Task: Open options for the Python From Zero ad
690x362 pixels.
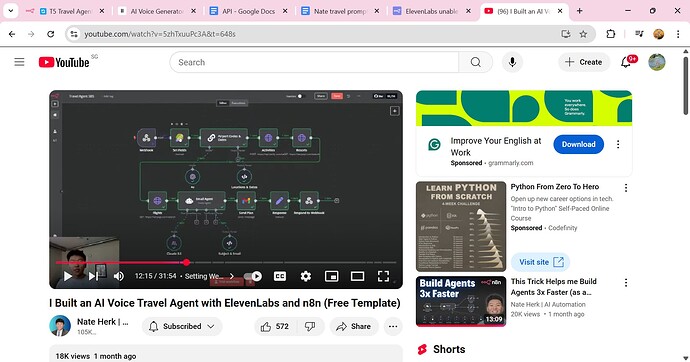Action: click(x=626, y=188)
